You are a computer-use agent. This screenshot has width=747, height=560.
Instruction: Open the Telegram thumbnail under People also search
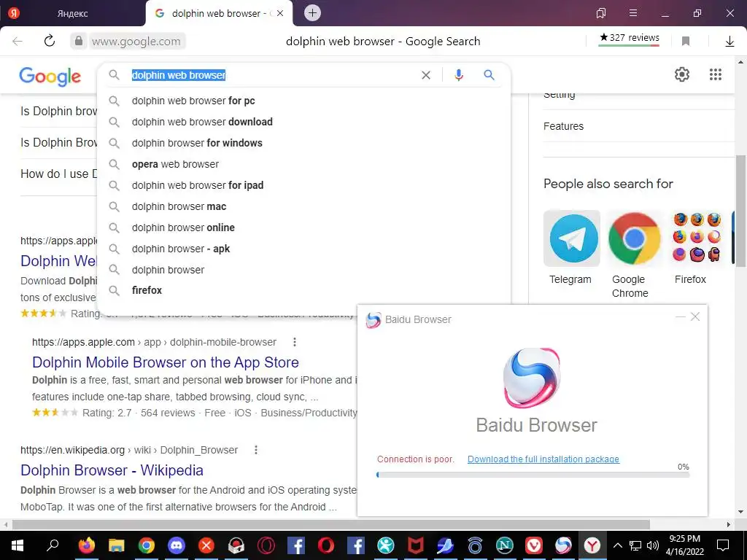(x=572, y=238)
